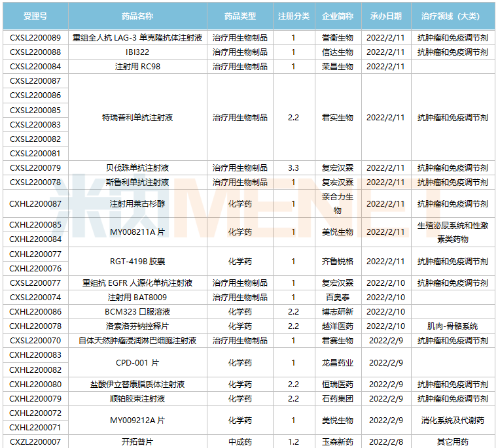Click drug name 贝伐珠单抗注射液
The height and width of the screenshot is (448, 498).
tap(137, 168)
